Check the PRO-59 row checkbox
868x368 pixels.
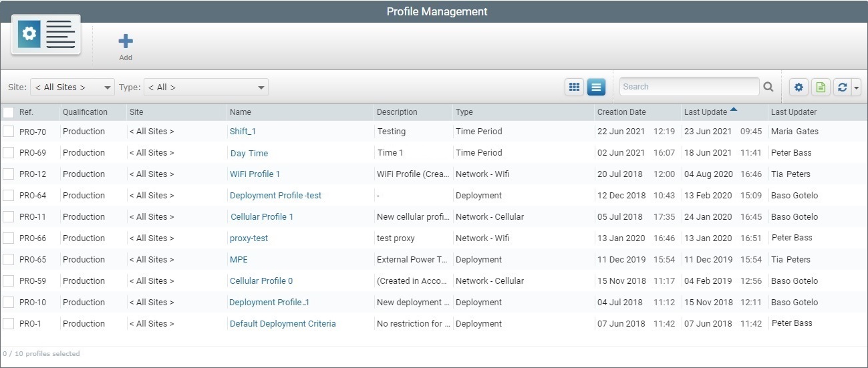click(x=8, y=281)
